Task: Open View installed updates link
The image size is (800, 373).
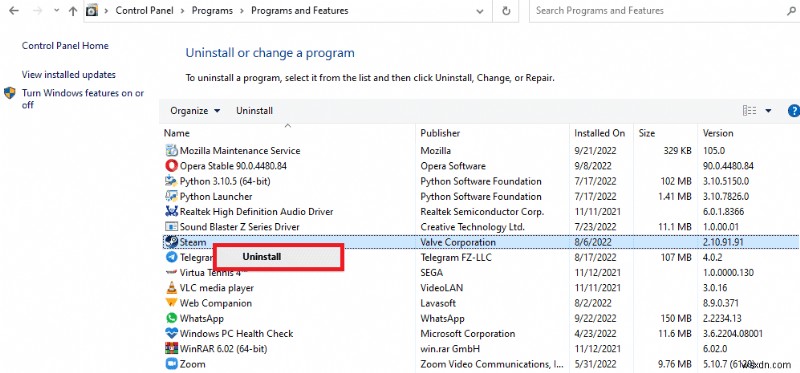Action: [68, 74]
